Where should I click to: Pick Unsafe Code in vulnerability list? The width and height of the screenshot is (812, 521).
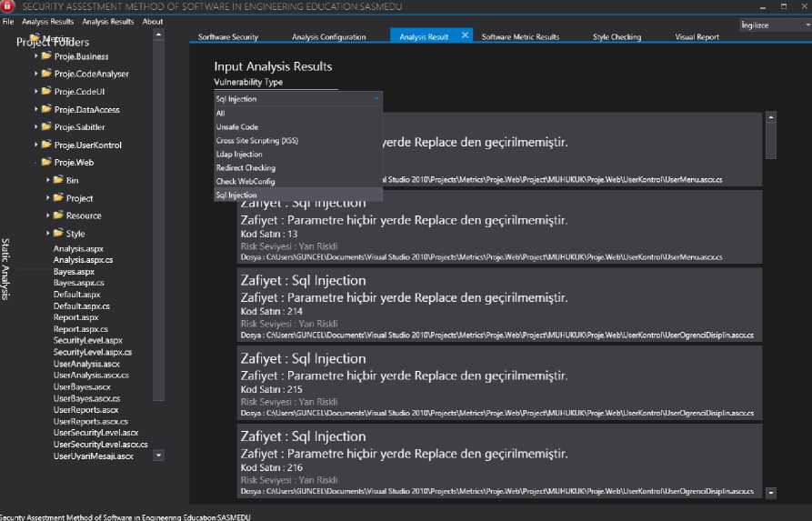(x=236, y=127)
